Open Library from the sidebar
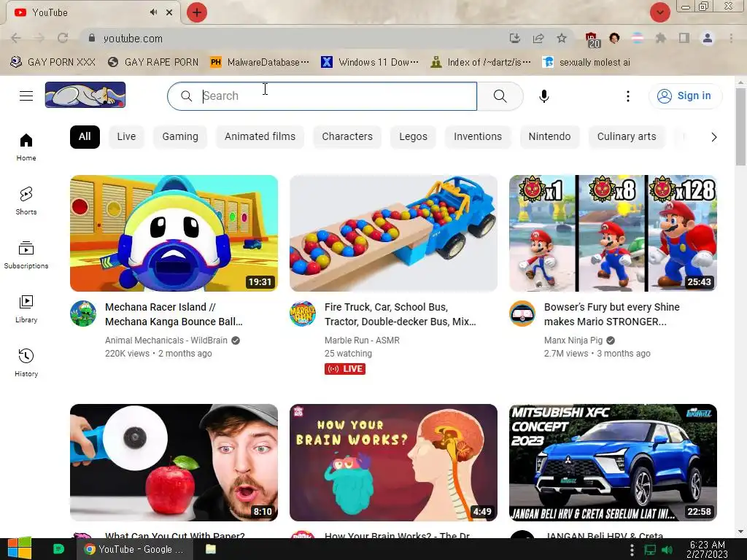Screen dimensions: 747x560 (x=26, y=309)
